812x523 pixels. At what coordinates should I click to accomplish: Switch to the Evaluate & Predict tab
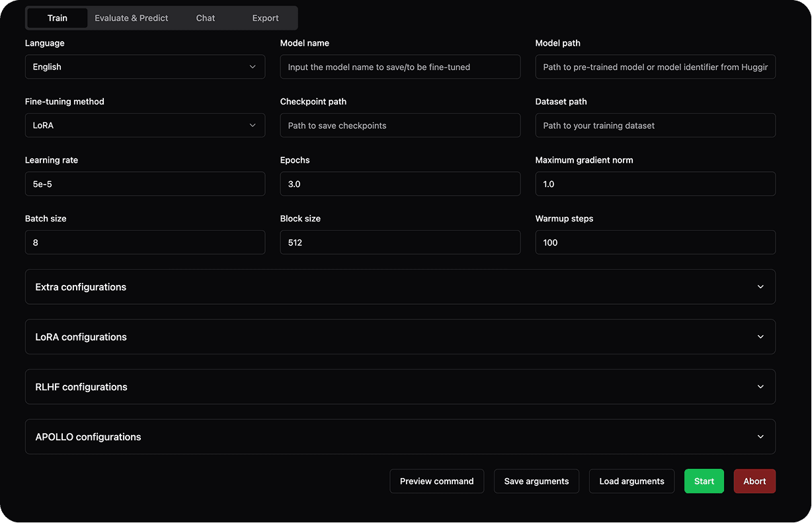131,18
